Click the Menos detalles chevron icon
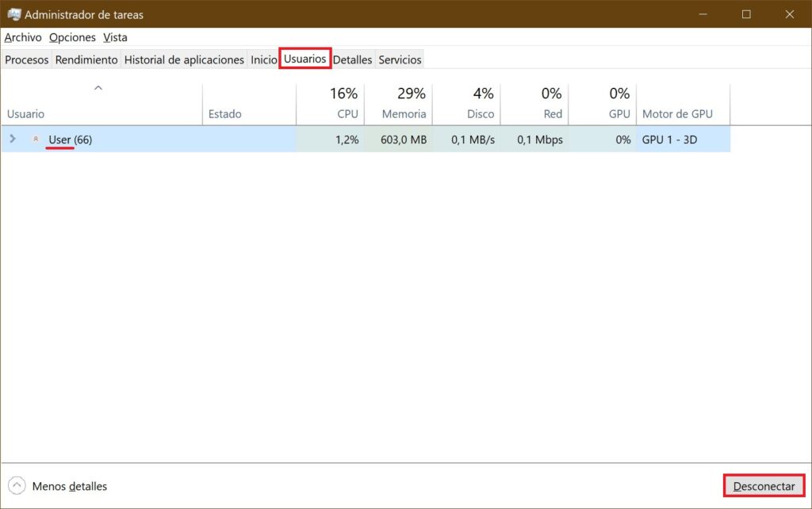812x509 pixels. tap(17, 486)
